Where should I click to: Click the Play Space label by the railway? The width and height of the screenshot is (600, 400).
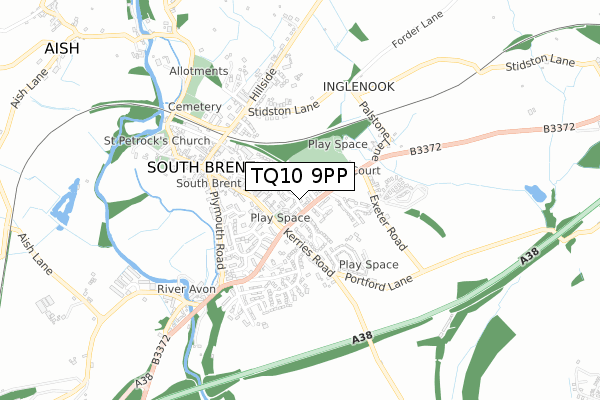click(x=338, y=144)
